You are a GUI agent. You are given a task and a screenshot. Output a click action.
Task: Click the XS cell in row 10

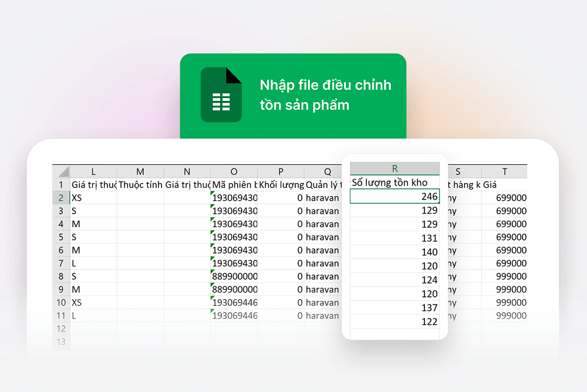tap(93, 303)
